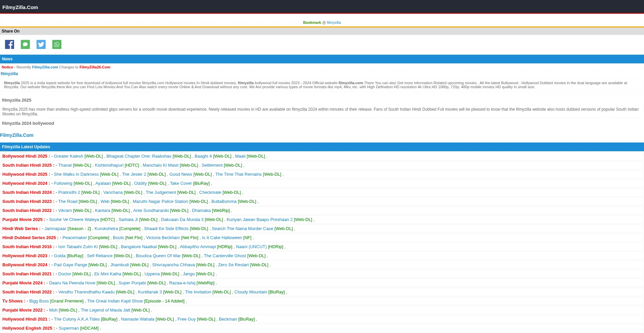Share via the WhatsApp icon
The width and height of the screenshot is (644, 333).
click(x=57, y=45)
